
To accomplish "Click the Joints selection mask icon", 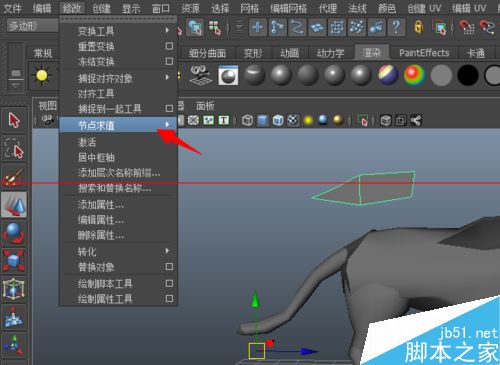I will pos(277,27).
